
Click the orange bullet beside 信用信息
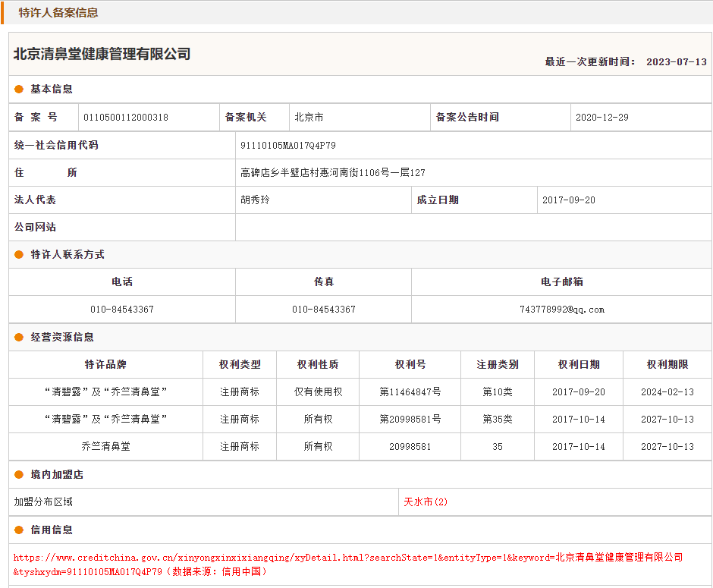[x=19, y=530]
